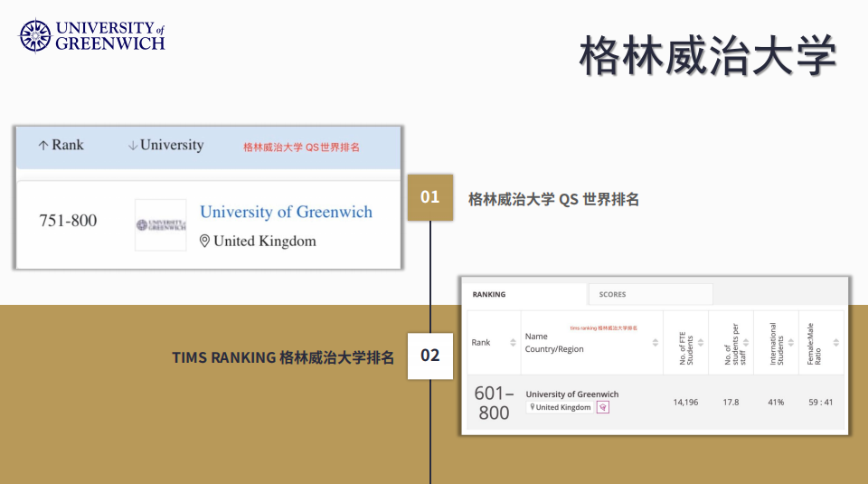
Task: Click the TIMS RANKING 格林威治大学排名 heading
Action: pyautogui.click(x=283, y=357)
